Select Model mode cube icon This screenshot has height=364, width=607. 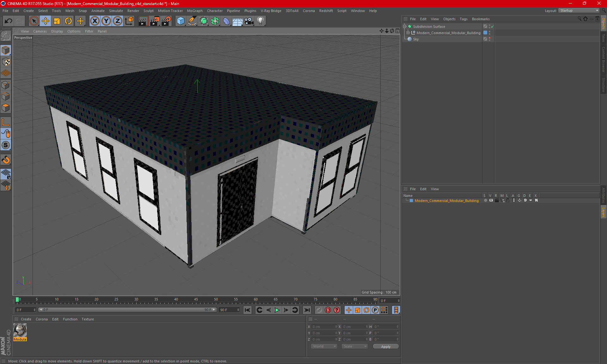click(x=6, y=50)
